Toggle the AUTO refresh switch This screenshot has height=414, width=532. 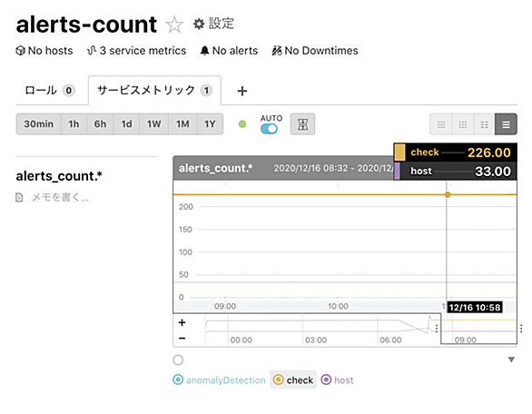[269, 129]
